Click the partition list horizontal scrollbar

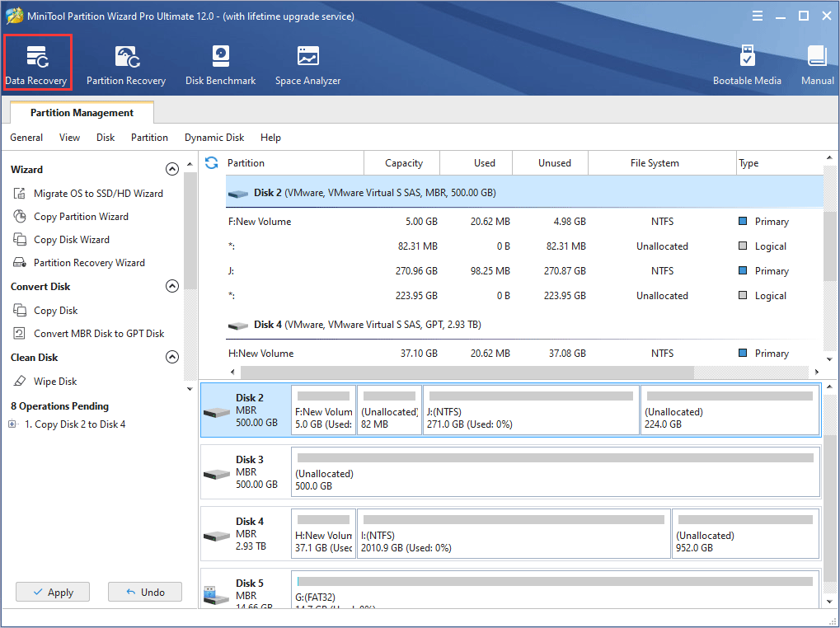pos(462,373)
